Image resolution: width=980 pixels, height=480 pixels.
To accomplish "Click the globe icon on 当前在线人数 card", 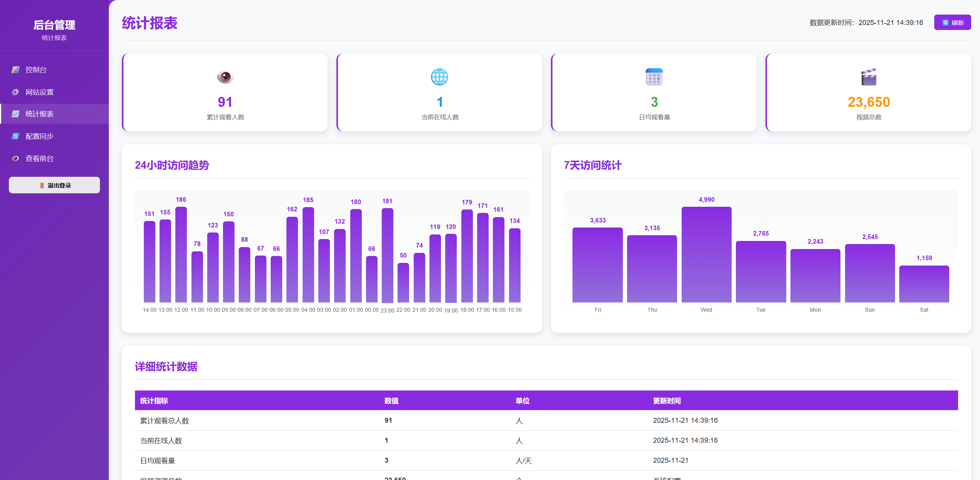I will 439,77.
